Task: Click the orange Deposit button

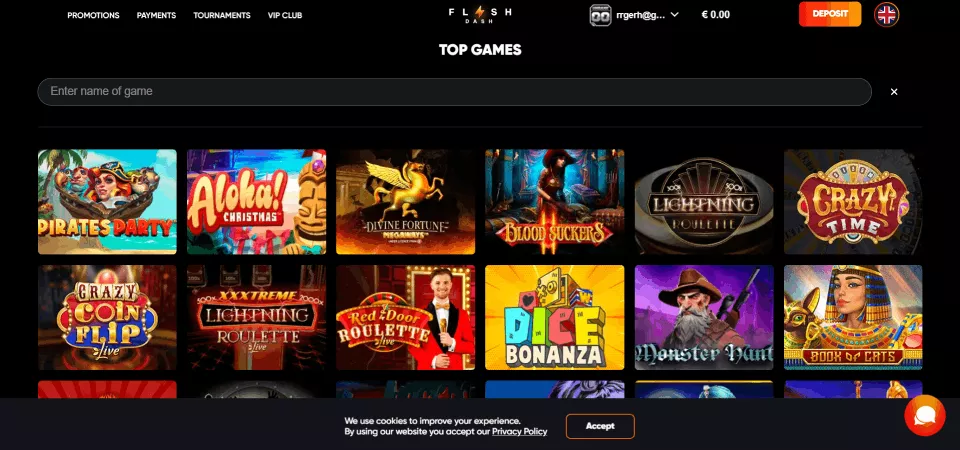Action: 830,14
